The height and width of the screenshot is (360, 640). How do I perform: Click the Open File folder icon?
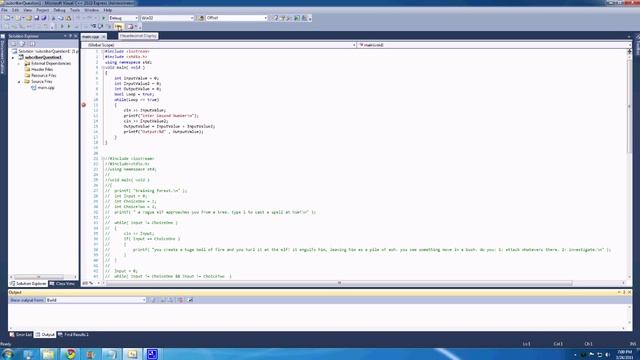[x=29, y=18]
